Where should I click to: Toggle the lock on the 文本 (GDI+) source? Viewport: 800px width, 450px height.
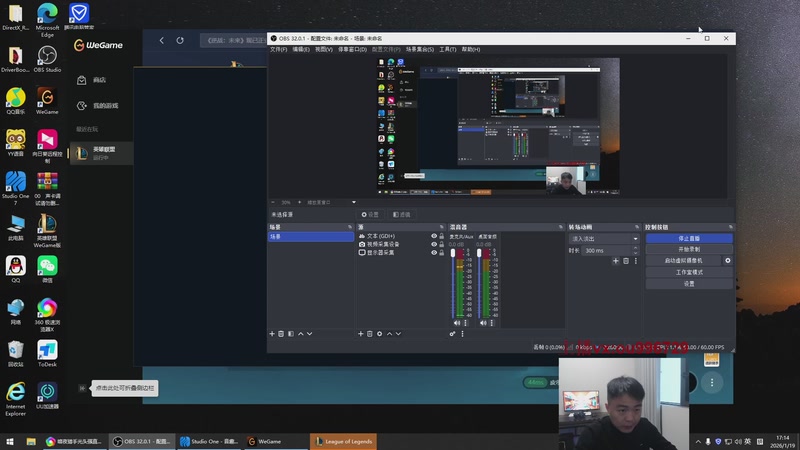click(442, 236)
